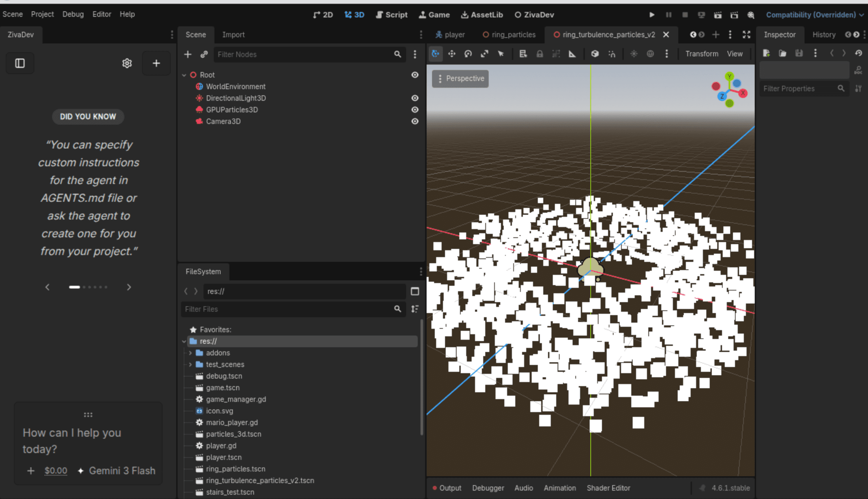The width and height of the screenshot is (868, 499).
Task: Select the WorldEnvironment node
Action: [236, 87]
